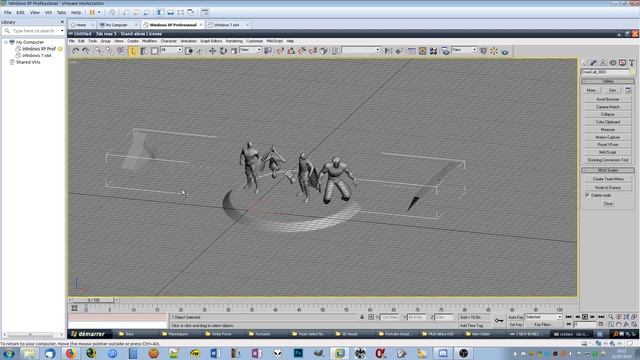This screenshot has height=360, width=640.
Task: Open the Hierarchy command panel tab
Action: [603, 62]
